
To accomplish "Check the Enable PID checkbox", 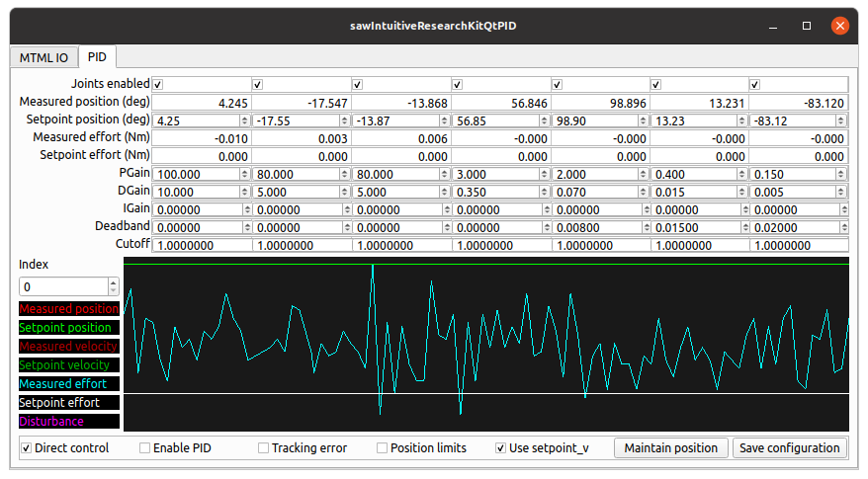I will [144, 448].
